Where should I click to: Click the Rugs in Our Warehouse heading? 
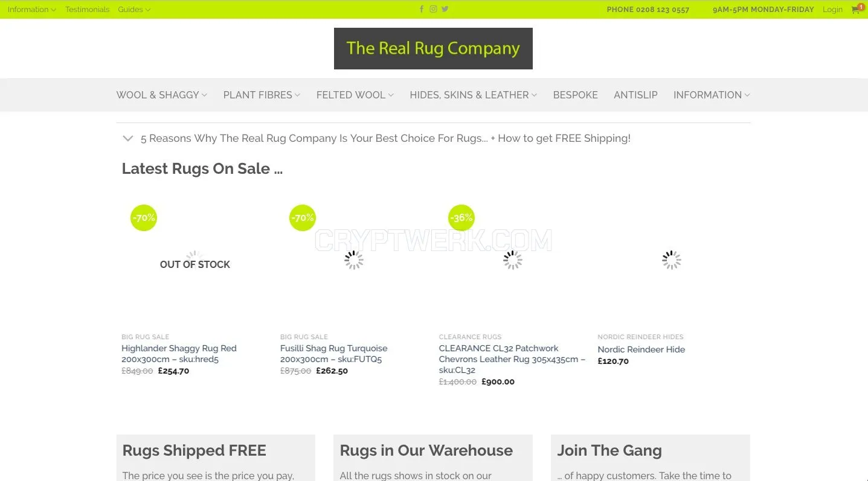click(x=426, y=451)
